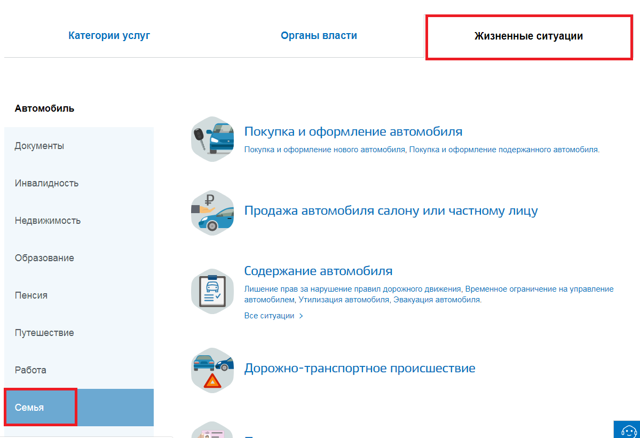Switch to the Органы власти tab
Viewport: 640px width, 438px height.
coord(318,36)
